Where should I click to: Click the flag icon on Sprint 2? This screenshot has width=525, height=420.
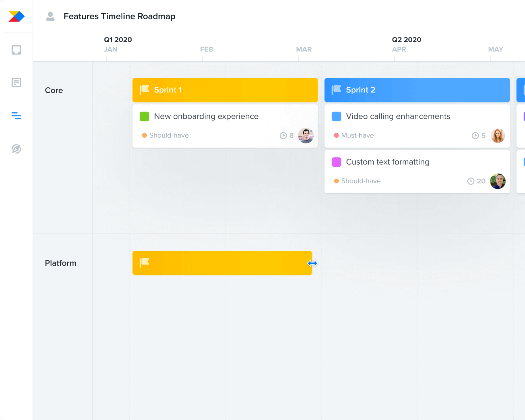337,90
